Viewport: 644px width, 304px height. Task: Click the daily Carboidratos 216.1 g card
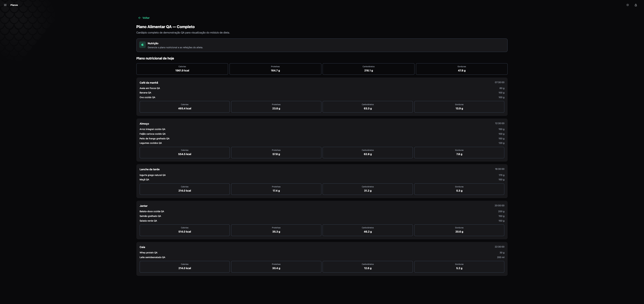pyautogui.click(x=368, y=69)
